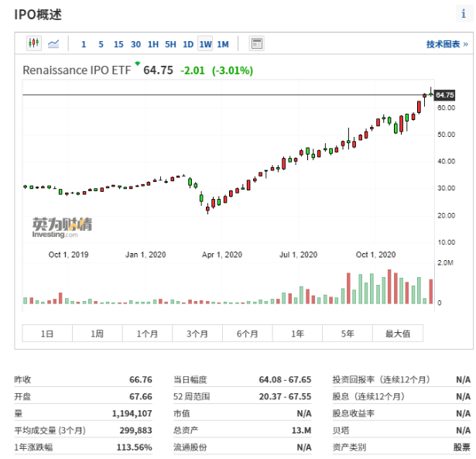Select the 1H interval

153,44
